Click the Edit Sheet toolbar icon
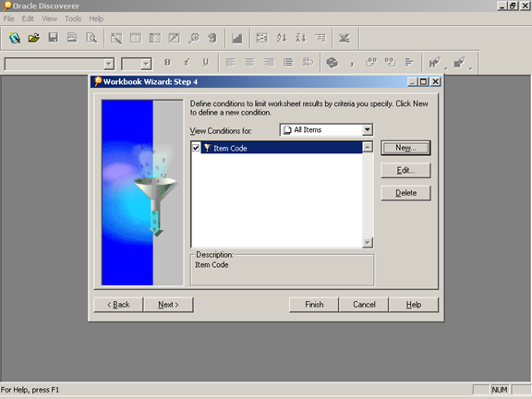This screenshot has width=532, height=399. [174, 38]
